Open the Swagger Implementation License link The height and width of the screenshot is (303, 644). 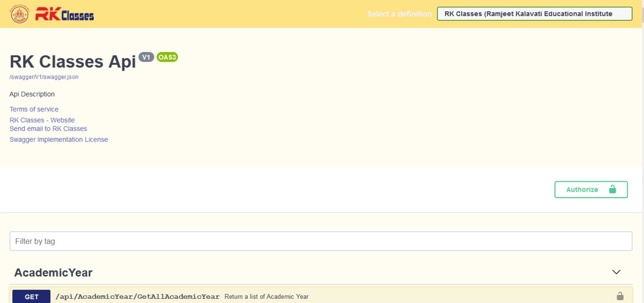tap(59, 140)
